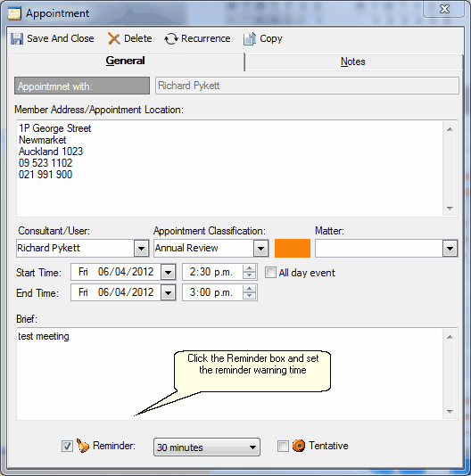
Task: Open the 30 minutes reminder dropdown
Action: (x=207, y=447)
